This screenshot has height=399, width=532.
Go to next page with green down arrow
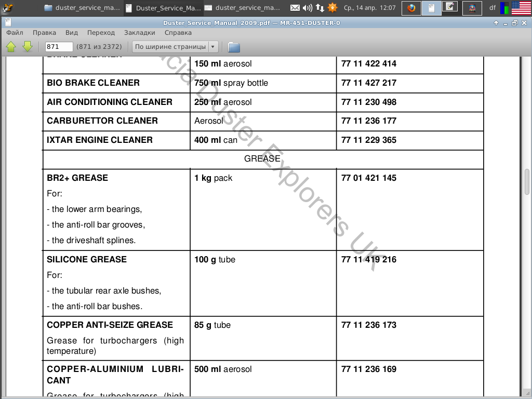tap(28, 46)
